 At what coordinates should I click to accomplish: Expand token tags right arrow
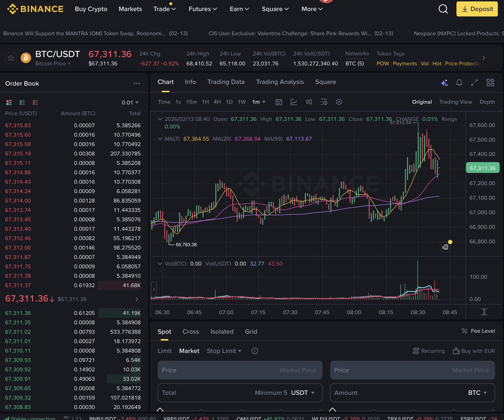483,58
